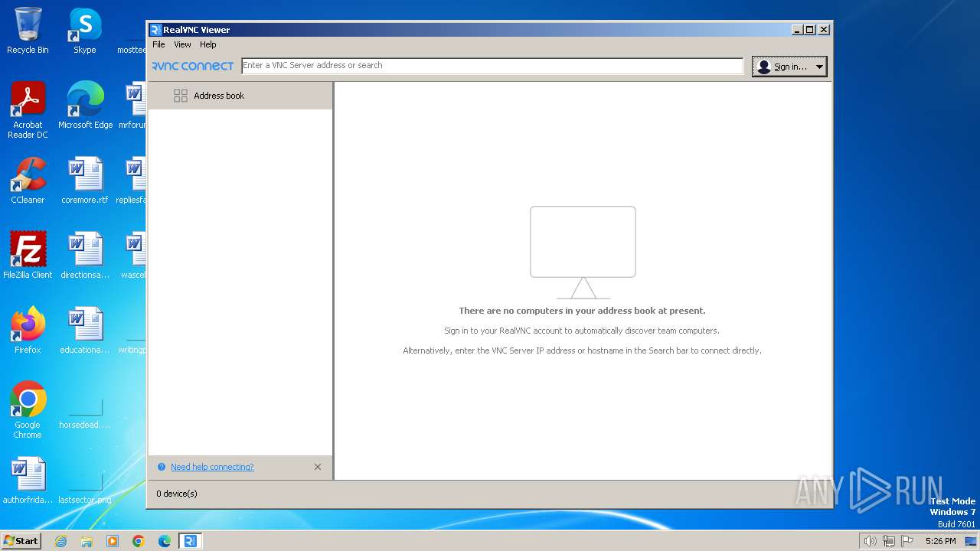Click the VNC Connect logo
The height and width of the screenshot is (551, 980).
[193, 66]
